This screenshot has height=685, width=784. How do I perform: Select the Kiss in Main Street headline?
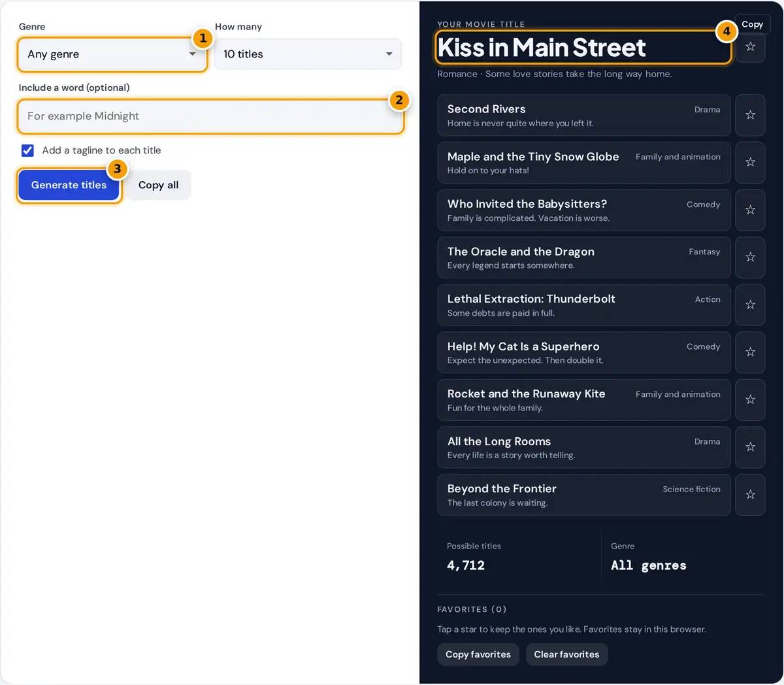pos(542,48)
